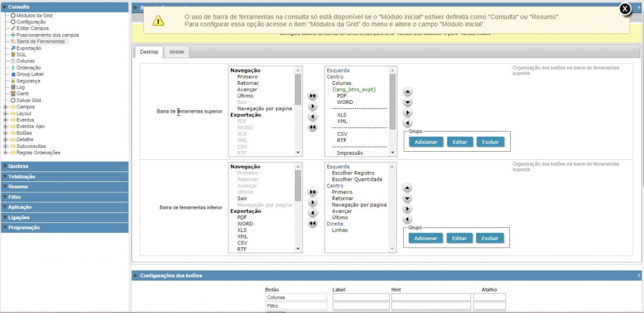Click the Label input field for Colunas
The width and height of the screenshot is (644, 313).
(360, 297)
